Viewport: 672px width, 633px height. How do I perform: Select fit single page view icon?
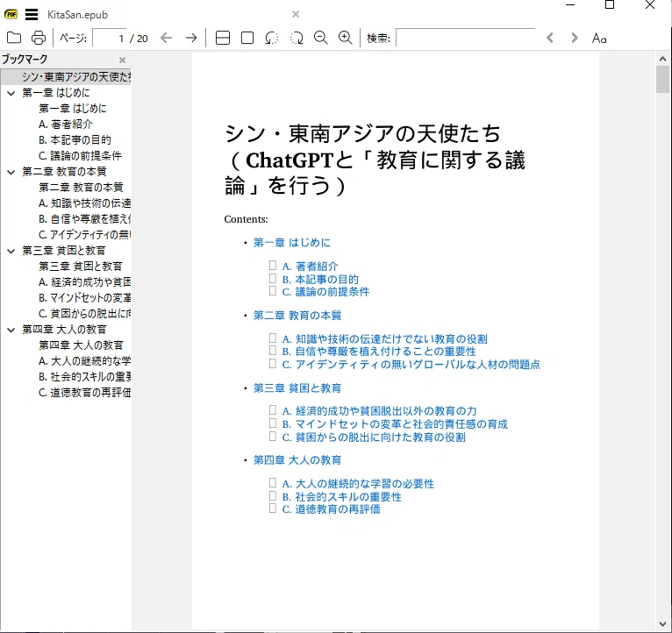[247, 38]
